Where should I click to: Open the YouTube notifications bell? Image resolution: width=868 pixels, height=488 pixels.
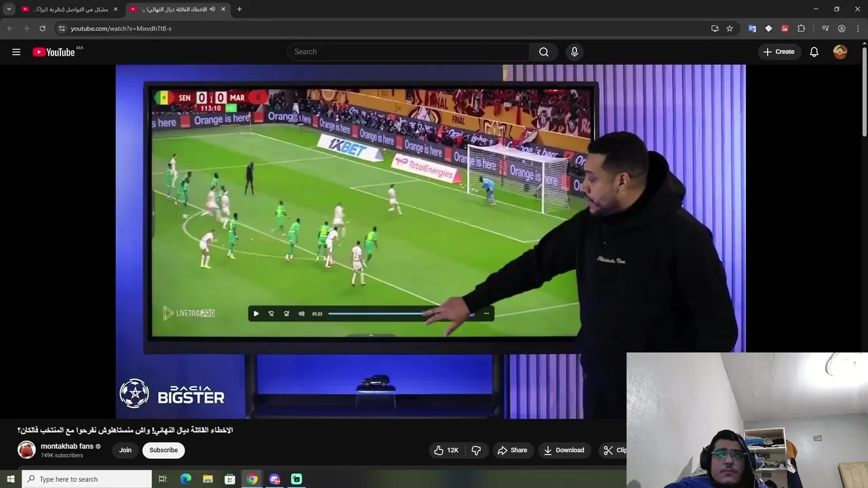coord(814,52)
